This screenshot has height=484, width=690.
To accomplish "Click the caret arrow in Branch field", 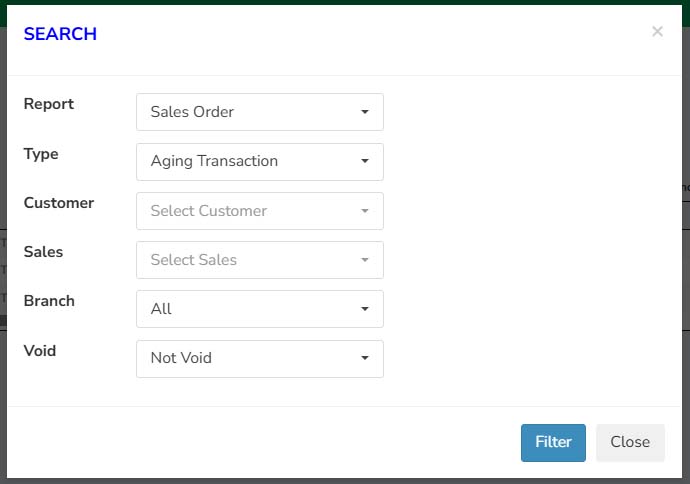I will pos(364,309).
